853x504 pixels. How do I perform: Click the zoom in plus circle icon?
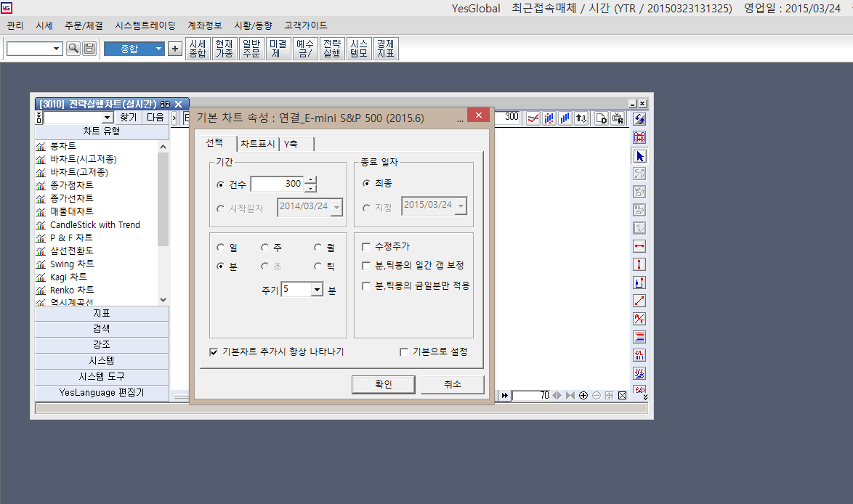click(x=583, y=395)
